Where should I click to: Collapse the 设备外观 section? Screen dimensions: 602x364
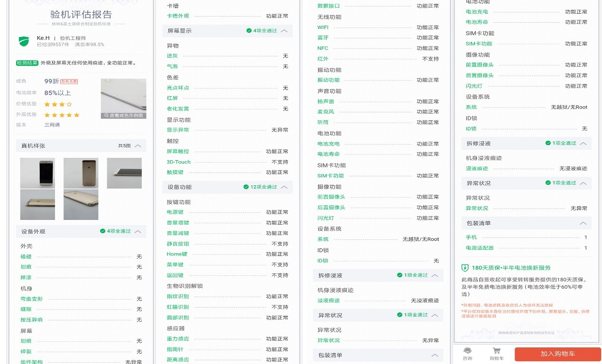click(139, 231)
